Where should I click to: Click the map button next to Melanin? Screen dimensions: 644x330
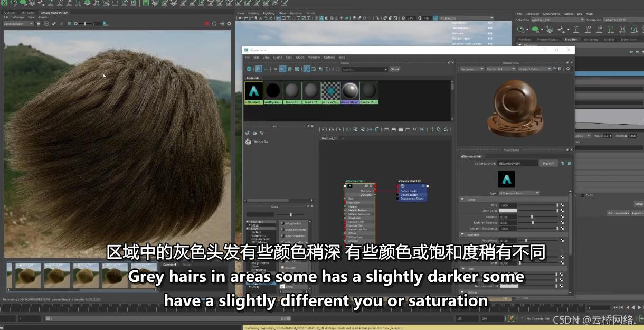pyautogui.click(x=562, y=216)
